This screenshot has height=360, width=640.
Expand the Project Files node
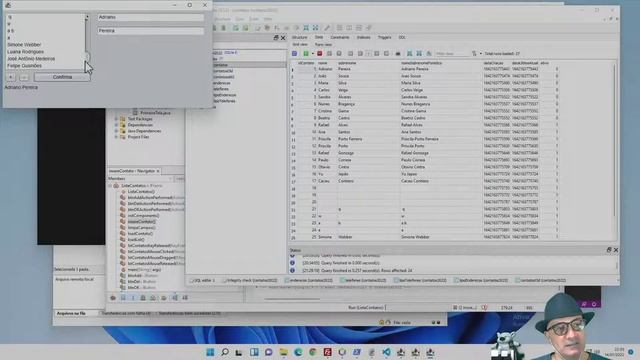pos(116,137)
